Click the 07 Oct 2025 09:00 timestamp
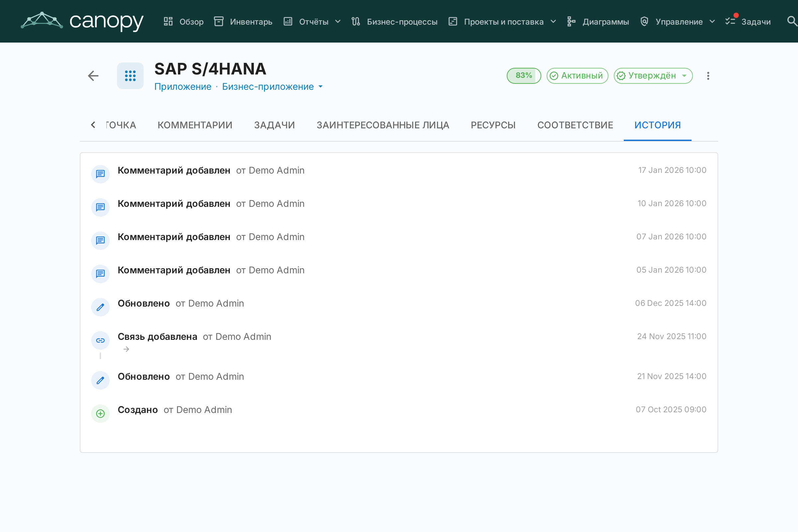 pos(671,410)
